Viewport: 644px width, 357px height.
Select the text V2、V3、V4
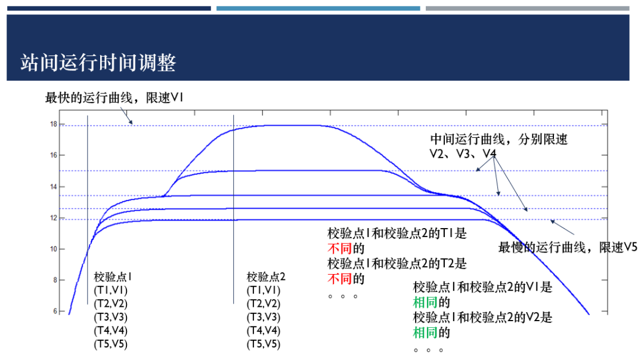coord(463,154)
